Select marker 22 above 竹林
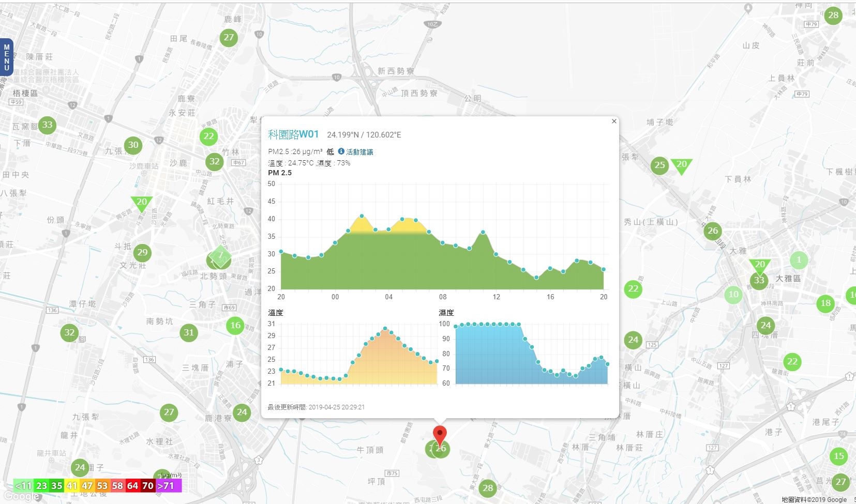Viewport: 856px width, 504px height. click(x=208, y=136)
